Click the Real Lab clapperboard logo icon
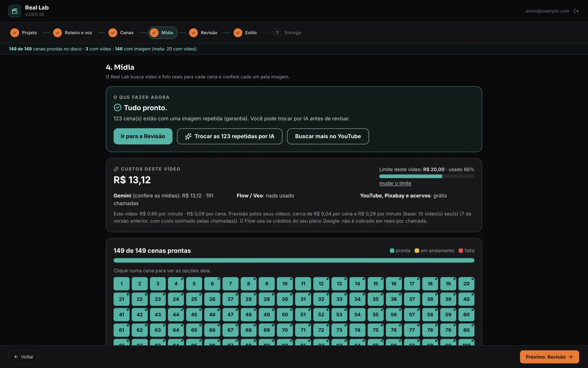Image resolution: width=588 pixels, height=368 pixels. [x=14, y=11]
